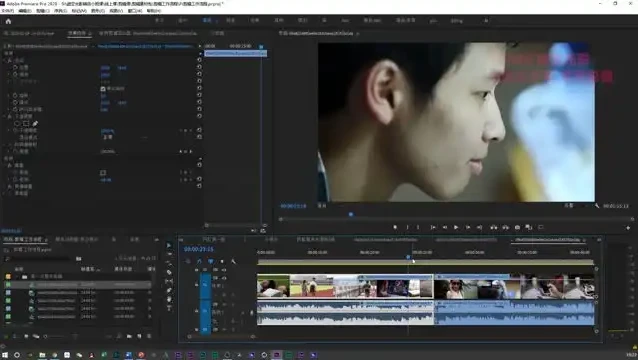Toggle Linked Selection in timeline header
The width and height of the screenshot is (638, 360).
click(210, 261)
